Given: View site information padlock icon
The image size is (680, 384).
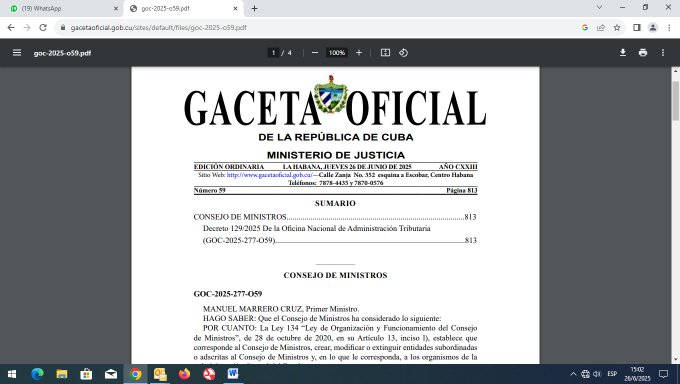Looking at the screenshot, I should pyautogui.click(x=63, y=27).
